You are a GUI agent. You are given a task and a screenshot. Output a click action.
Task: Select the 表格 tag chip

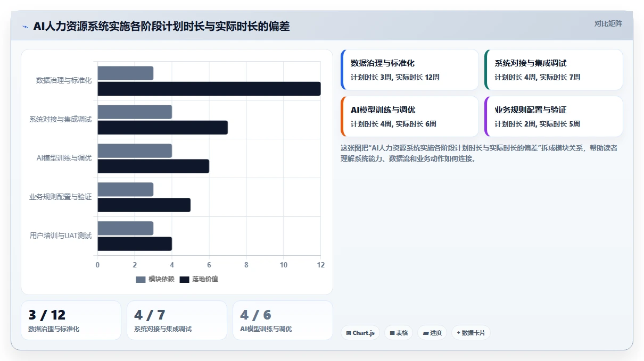coord(399,333)
